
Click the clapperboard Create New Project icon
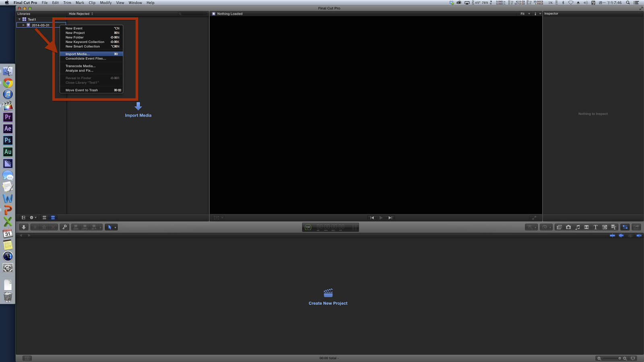pyautogui.click(x=328, y=293)
